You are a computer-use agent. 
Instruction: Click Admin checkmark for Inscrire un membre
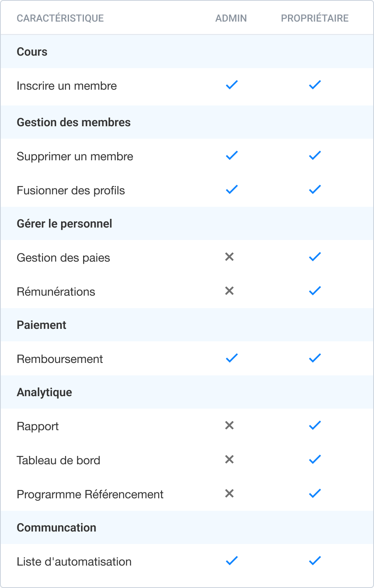231,85
